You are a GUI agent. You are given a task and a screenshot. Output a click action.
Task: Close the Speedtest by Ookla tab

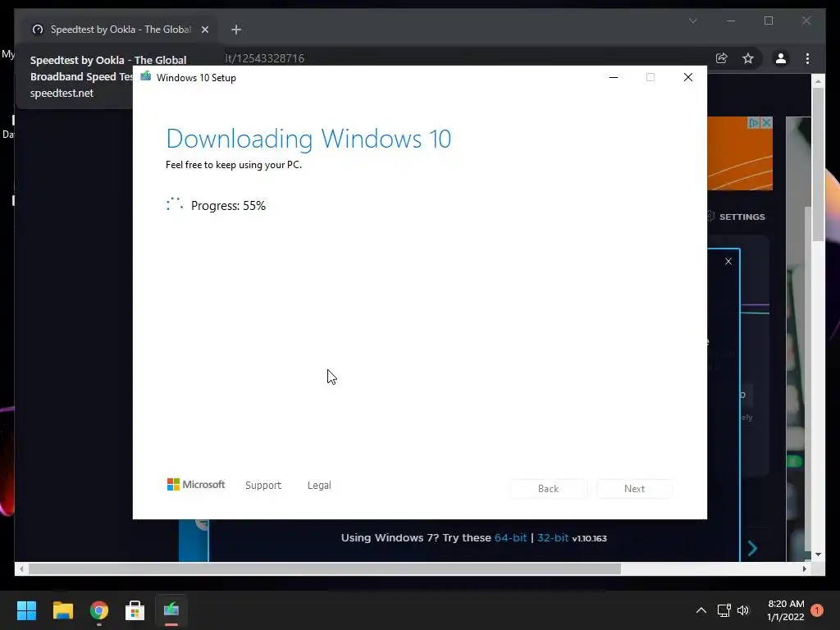pyautogui.click(x=204, y=30)
